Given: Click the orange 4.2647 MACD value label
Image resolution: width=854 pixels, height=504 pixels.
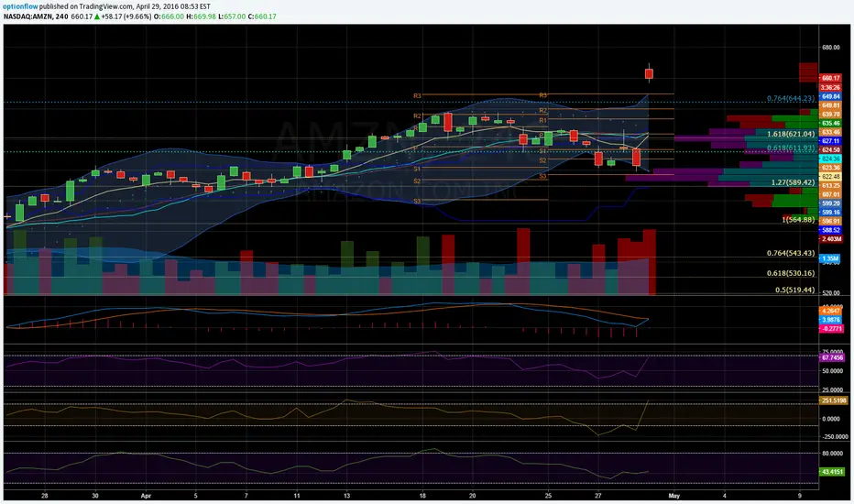Looking at the screenshot, I should 830,312.
